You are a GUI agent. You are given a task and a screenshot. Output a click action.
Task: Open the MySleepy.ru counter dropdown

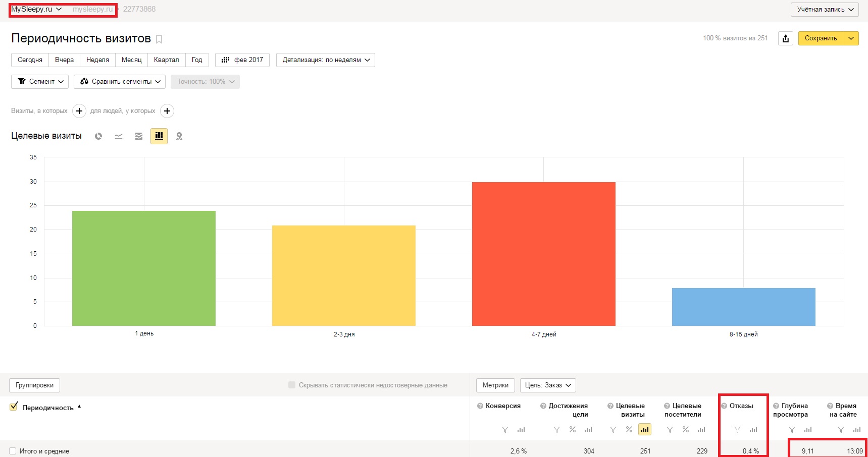coord(36,9)
